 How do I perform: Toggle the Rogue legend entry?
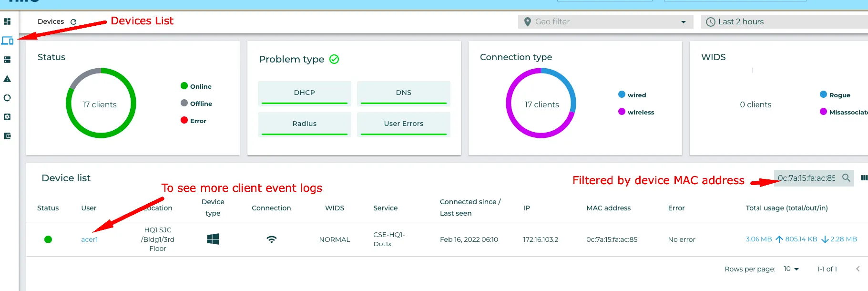835,95
